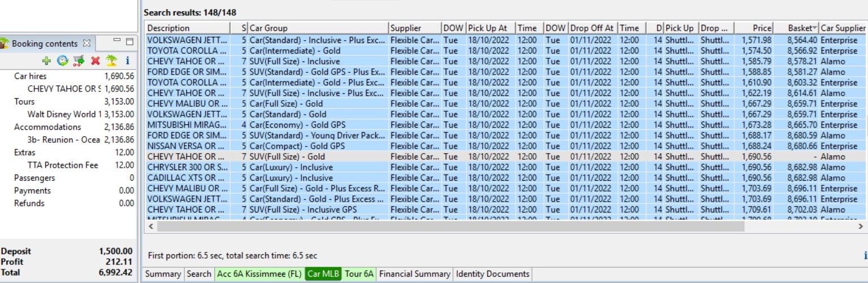Click price cell 1,571.98

[756, 40]
